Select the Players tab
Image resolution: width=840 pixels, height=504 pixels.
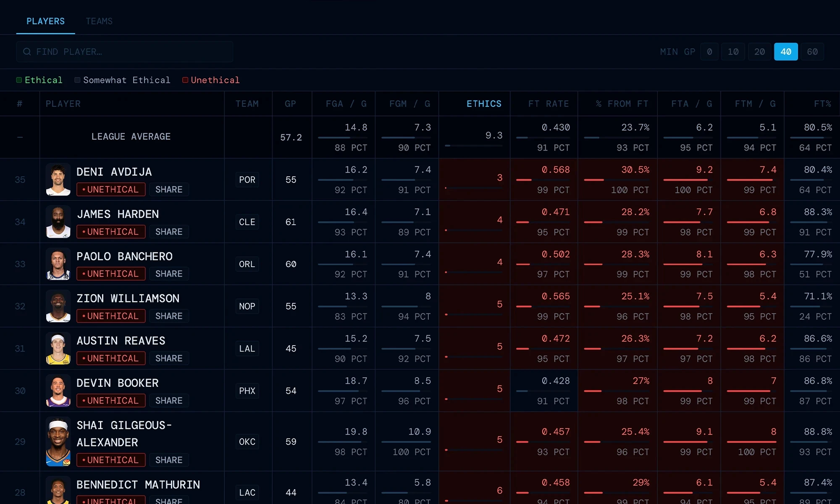coord(45,21)
